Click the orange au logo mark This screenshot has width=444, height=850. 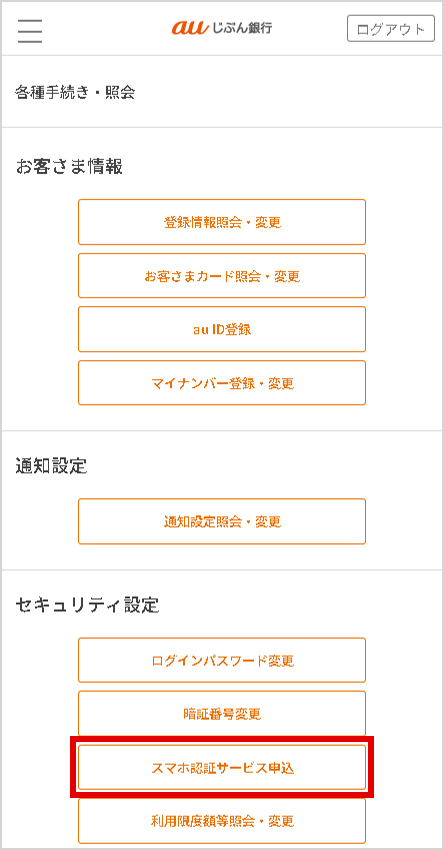[x=190, y=28]
